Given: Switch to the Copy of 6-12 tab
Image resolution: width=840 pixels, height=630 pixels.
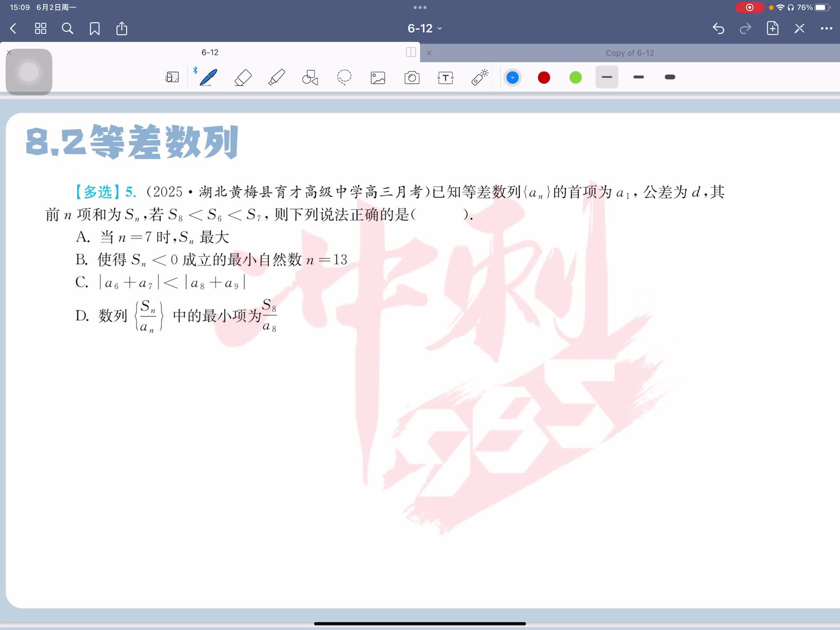Looking at the screenshot, I should 629,53.
